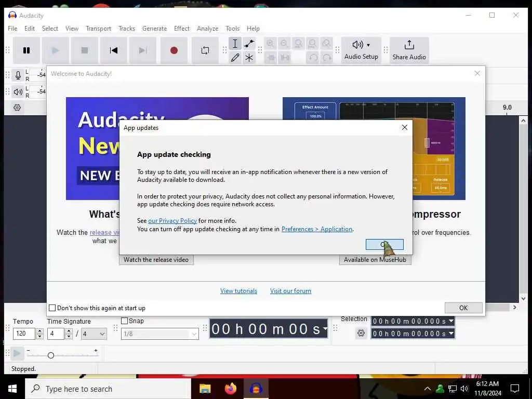Open the Audio Setup dropdown

pos(361,50)
